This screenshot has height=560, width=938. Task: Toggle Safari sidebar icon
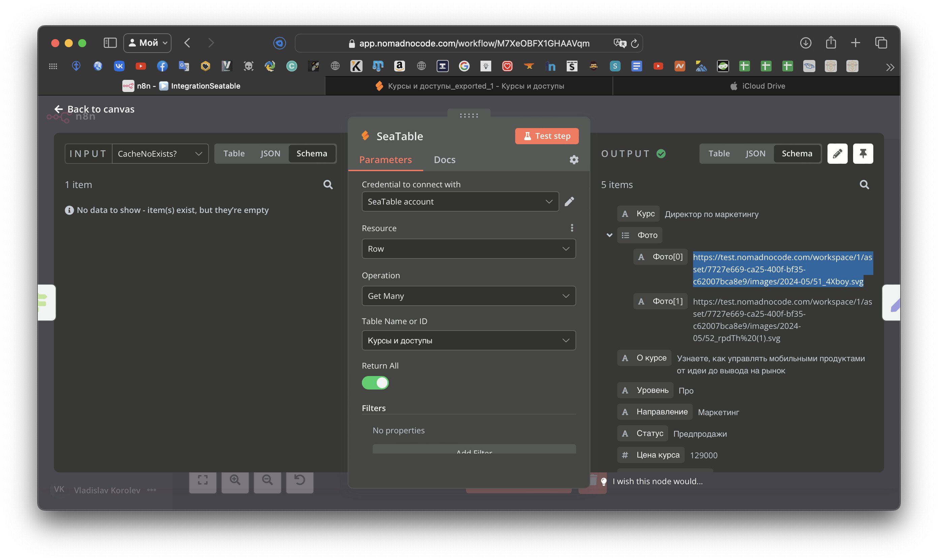coord(110,43)
